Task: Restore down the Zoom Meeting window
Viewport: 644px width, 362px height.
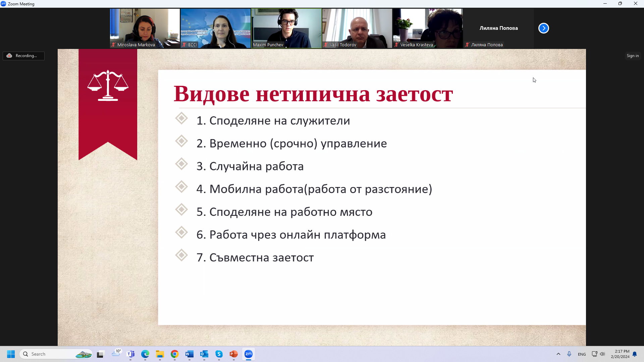Action: 620,4
